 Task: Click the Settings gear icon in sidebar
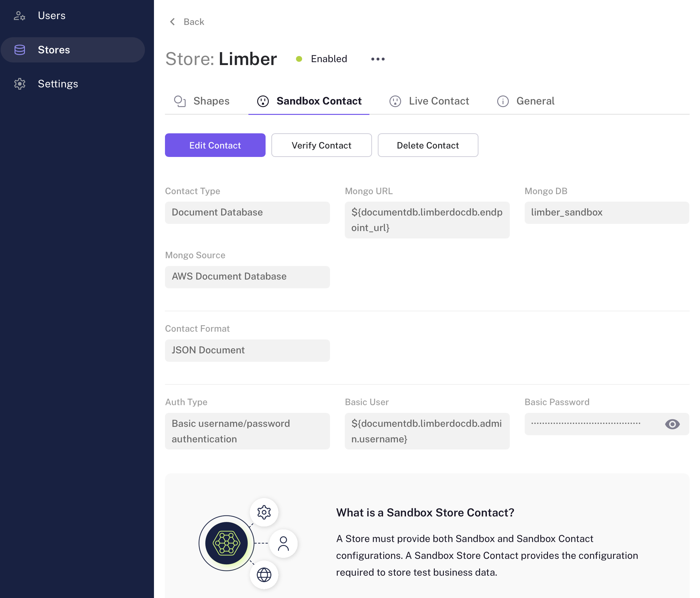tap(20, 84)
